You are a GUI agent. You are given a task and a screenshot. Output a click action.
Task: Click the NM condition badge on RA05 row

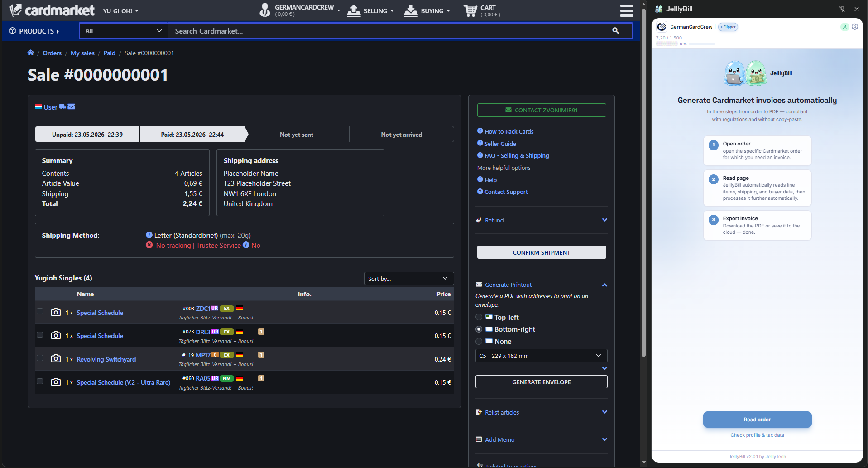point(227,378)
